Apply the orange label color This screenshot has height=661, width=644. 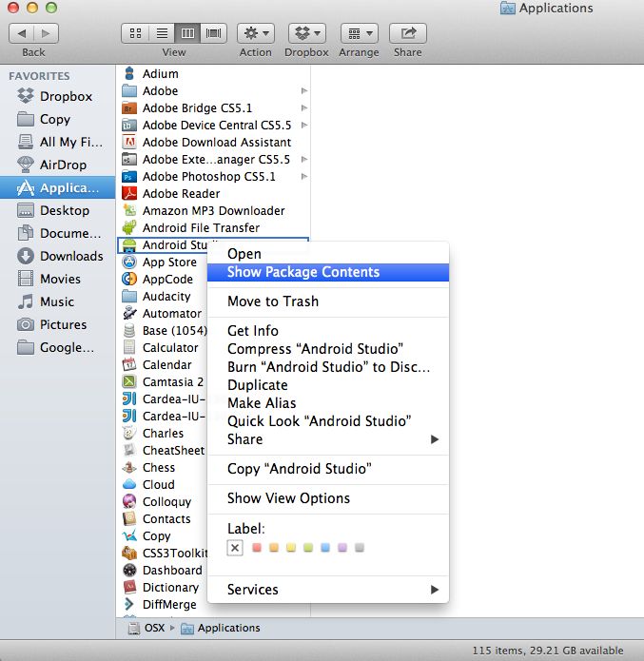[274, 548]
